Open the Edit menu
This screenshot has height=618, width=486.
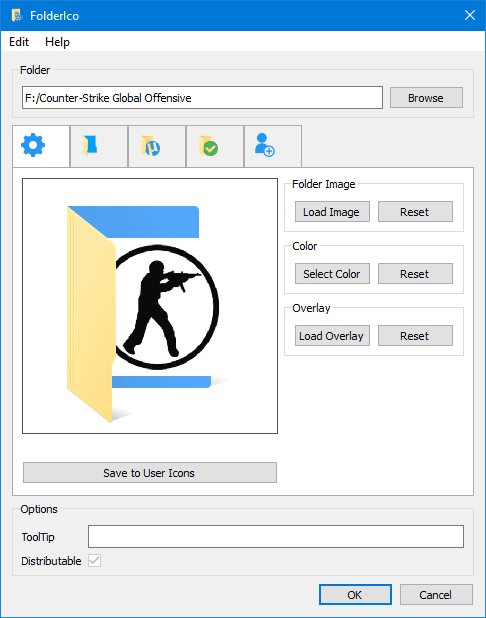pyautogui.click(x=19, y=42)
